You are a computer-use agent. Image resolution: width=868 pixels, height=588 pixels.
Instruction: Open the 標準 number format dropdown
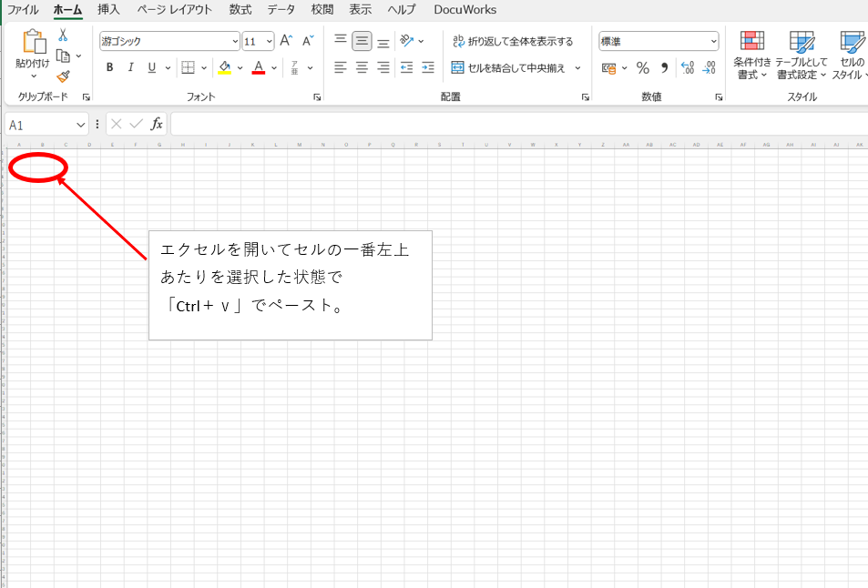[713, 42]
